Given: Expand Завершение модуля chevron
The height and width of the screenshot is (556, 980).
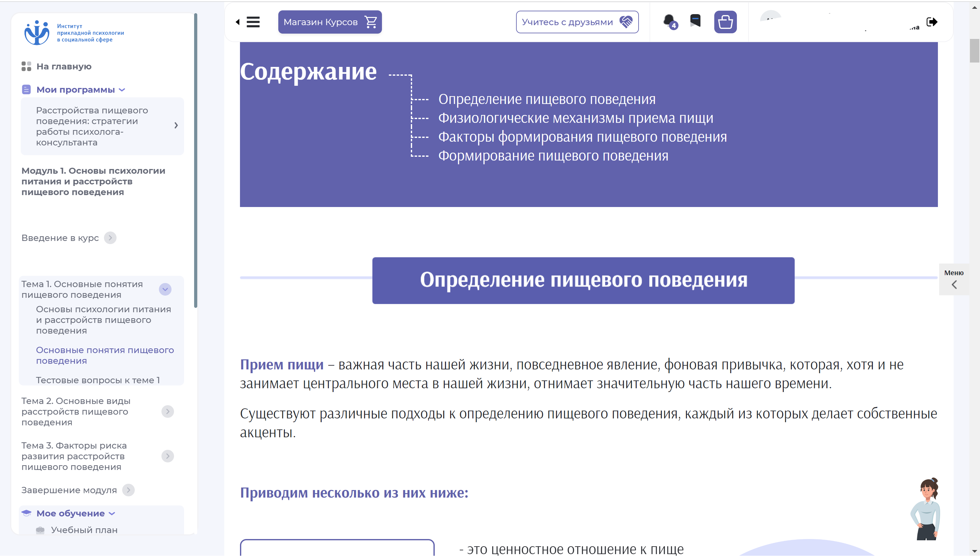Looking at the screenshot, I should [128, 490].
